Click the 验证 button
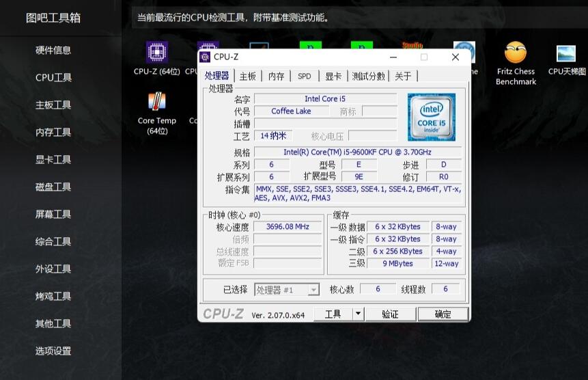The image size is (588, 380). point(391,314)
